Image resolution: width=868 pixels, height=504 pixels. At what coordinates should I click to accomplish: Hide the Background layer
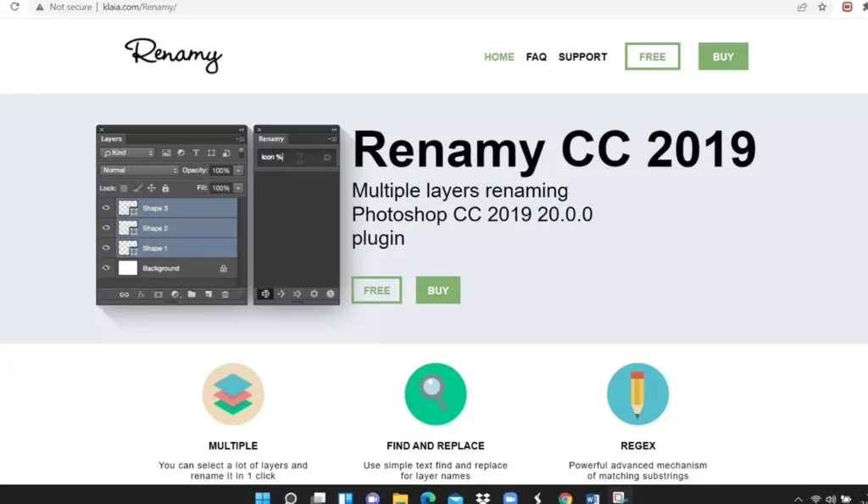point(106,268)
